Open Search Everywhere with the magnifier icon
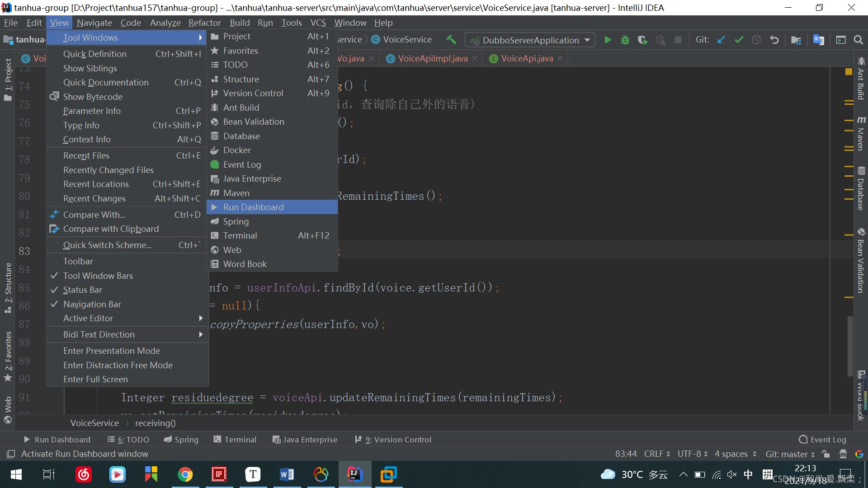Image resolution: width=868 pixels, height=488 pixels. (859, 40)
